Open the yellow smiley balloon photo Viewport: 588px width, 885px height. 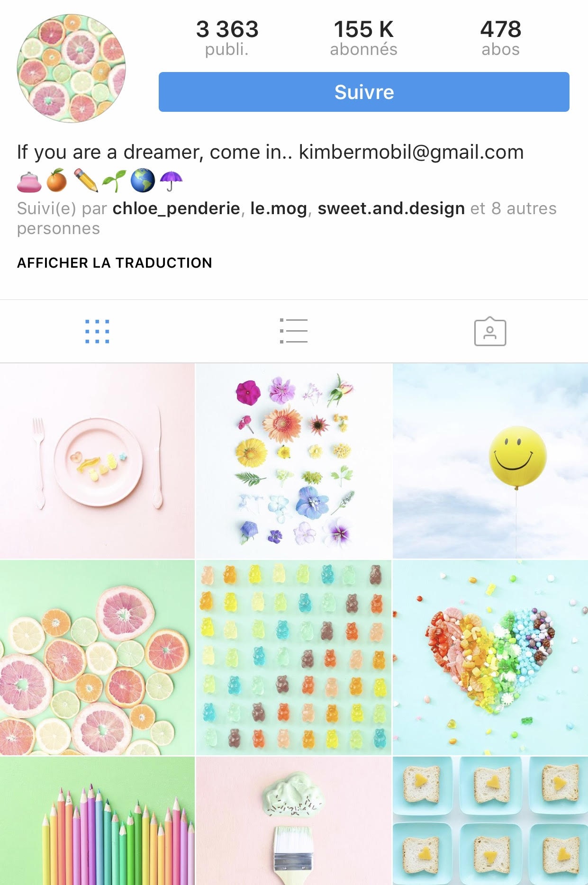[490, 461]
